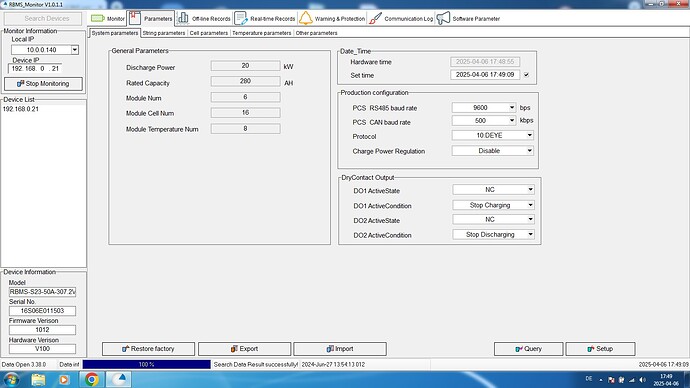Click the Search Devices button
Screen dimensions: 690x388
[x=43, y=18]
